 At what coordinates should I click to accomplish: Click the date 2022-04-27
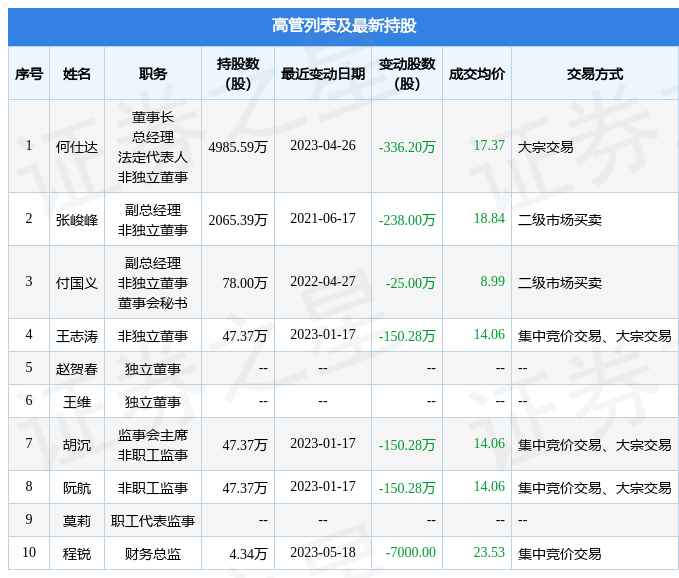(x=323, y=281)
